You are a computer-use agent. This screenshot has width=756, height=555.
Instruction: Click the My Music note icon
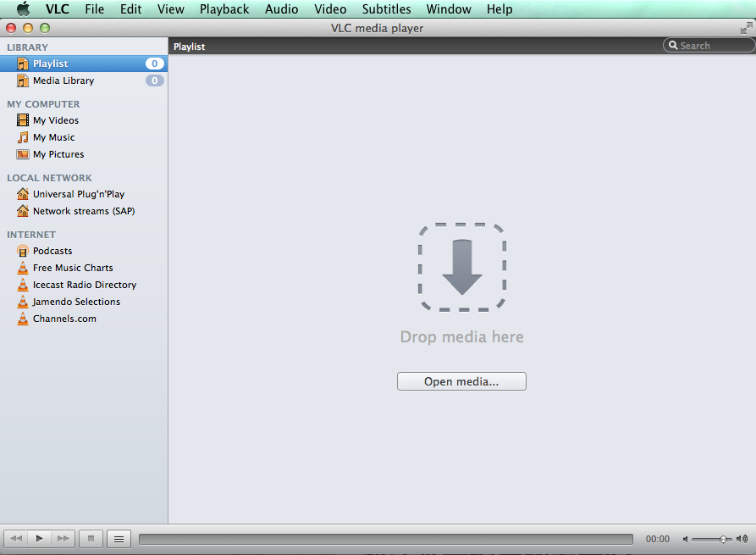[23, 137]
